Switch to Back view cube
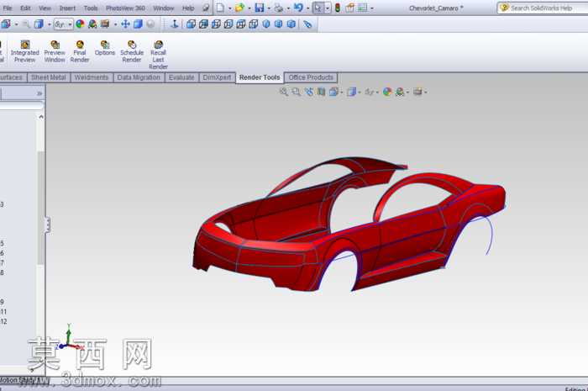Viewport: 588px width, 391px height. click(x=203, y=24)
